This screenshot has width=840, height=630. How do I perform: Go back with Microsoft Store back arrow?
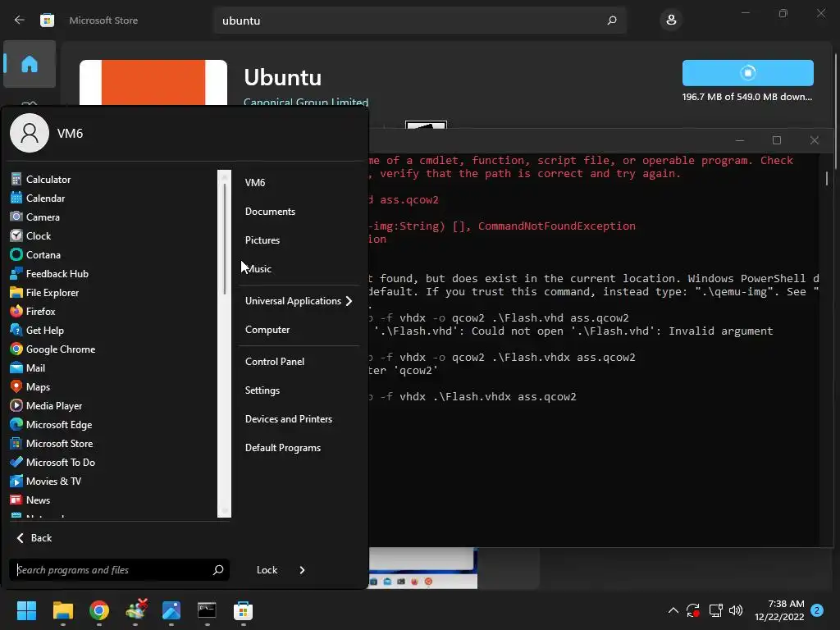tap(20, 21)
